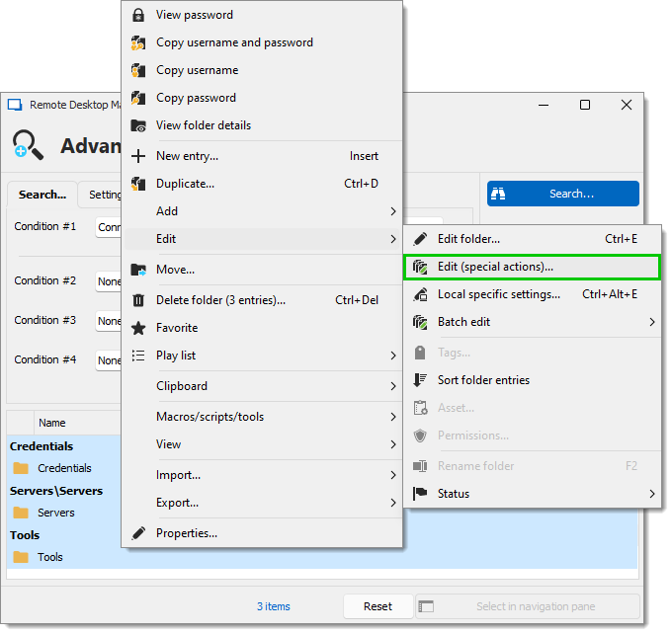Click the blue Search... button
This screenshot has height=634, width=672.
click(562, 194)
